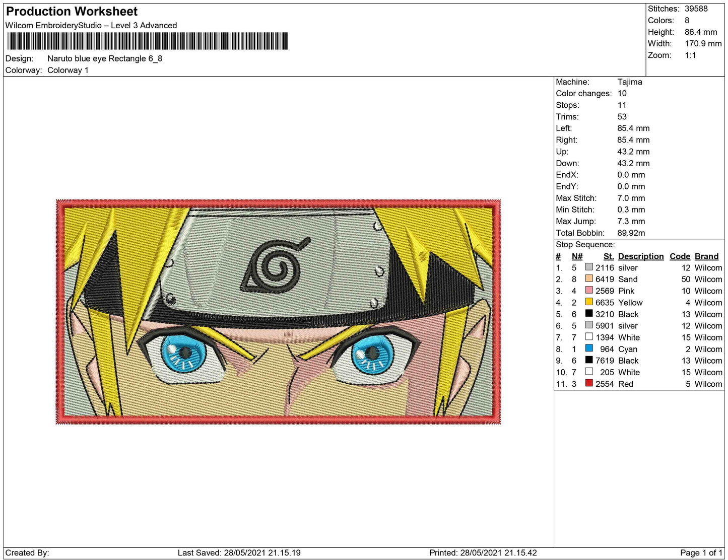Click stitch count "964" in stop sequence
The height and width of the screenshot is (560, 728).
tap(607, 349)
